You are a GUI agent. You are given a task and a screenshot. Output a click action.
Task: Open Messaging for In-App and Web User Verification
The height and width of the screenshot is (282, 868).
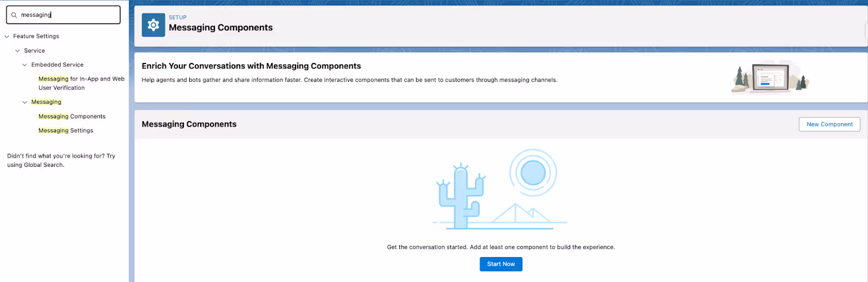coord(81,83)
